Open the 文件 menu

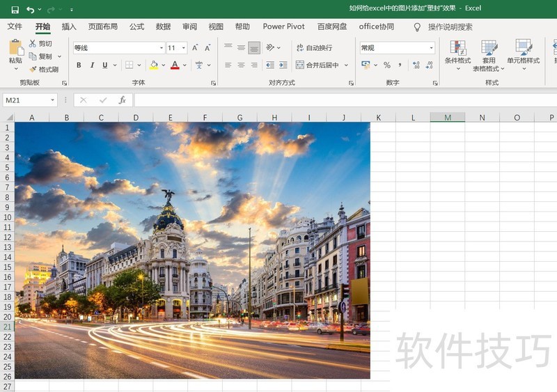pyautogui.click(x=15, y=26)
